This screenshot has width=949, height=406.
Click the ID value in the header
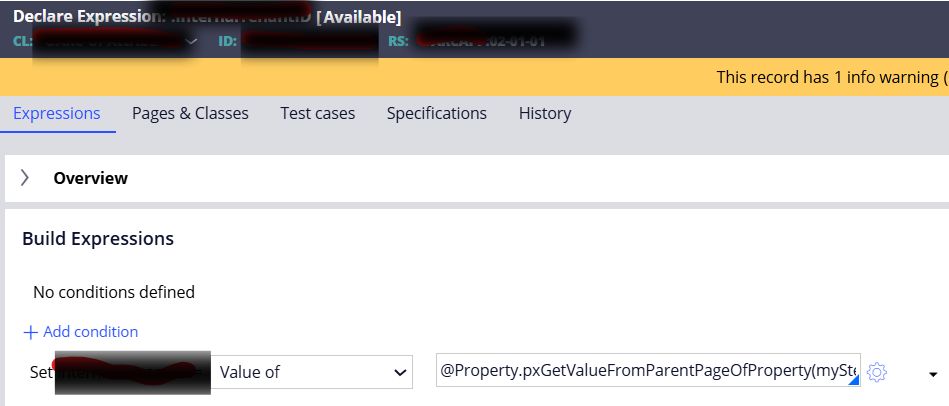tap(310, 42)
